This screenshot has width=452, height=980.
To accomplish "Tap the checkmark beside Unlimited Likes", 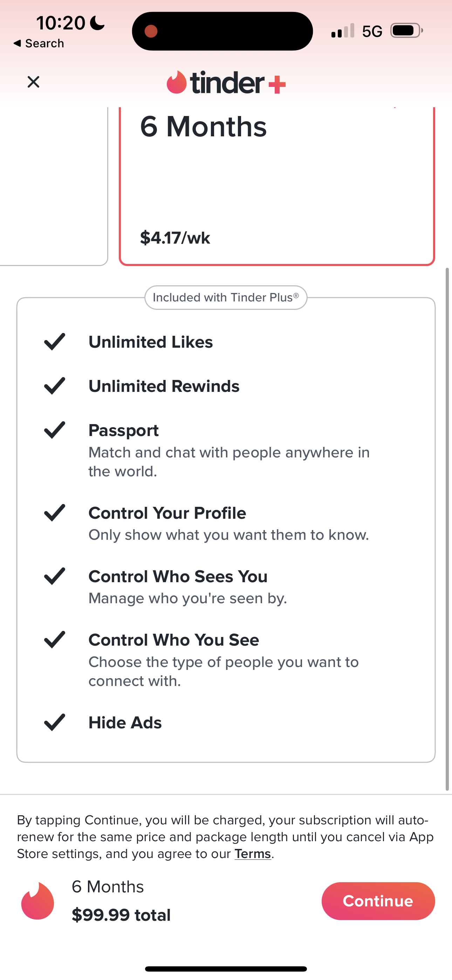I will (54, 342).
